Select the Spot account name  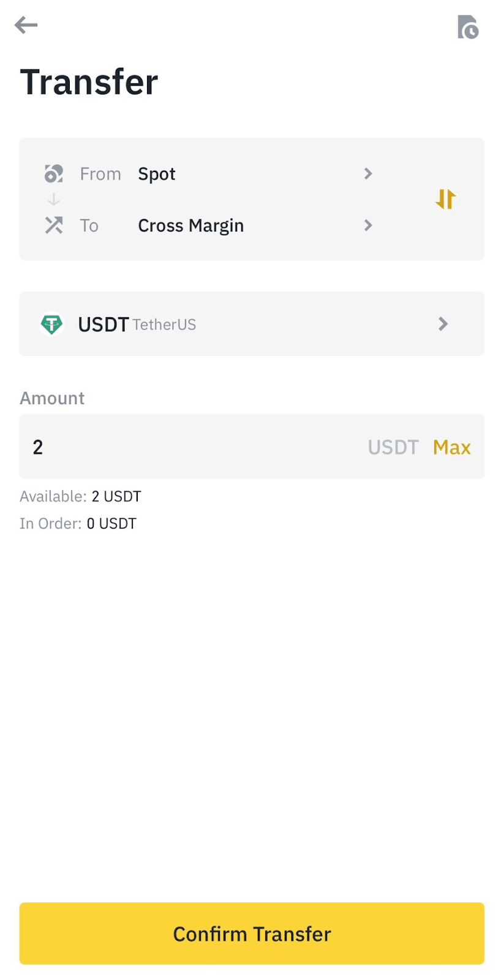click(157, 174)
